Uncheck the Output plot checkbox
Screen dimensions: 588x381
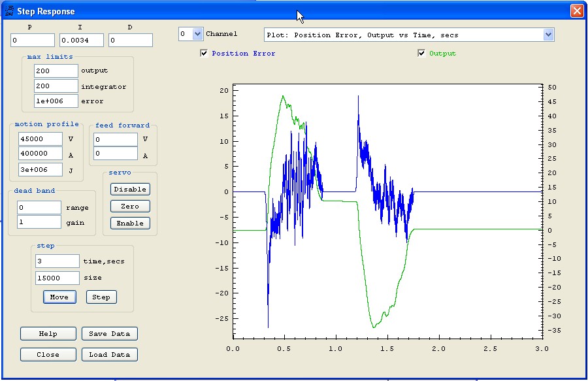tap(421, 54)
